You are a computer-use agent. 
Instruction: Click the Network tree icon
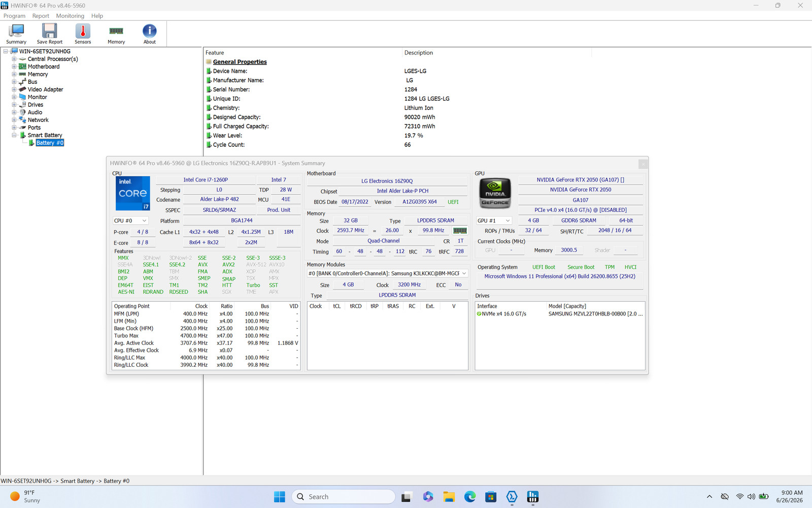23,120
